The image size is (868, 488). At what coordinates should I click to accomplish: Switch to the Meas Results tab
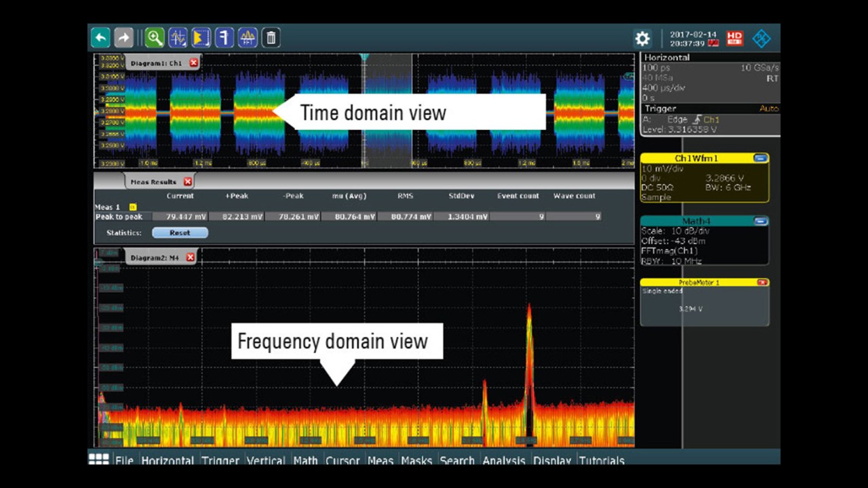[154, 182]
